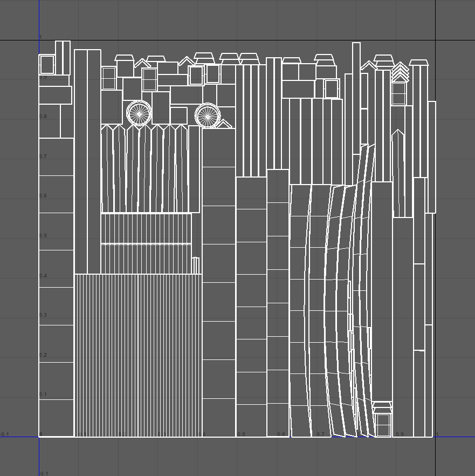Select the right circular spoked UV shell
Screen dimensions: 475x476
click(x=208, y=115)
